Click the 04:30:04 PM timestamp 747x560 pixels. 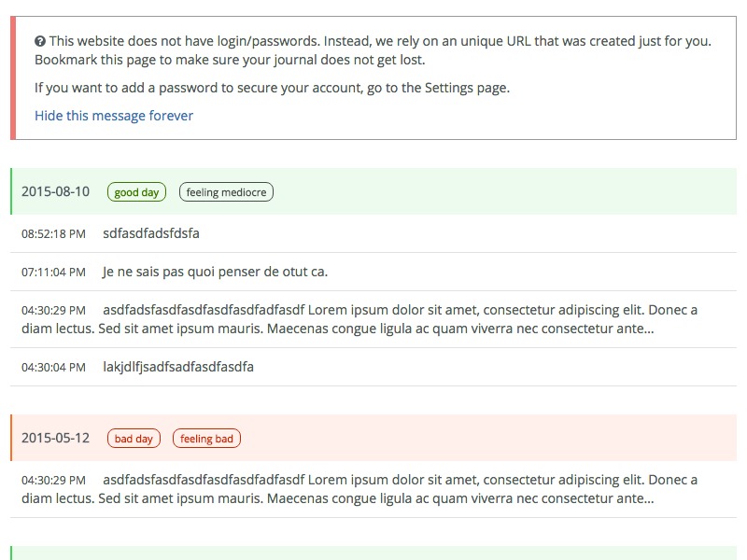click(54, 368)
